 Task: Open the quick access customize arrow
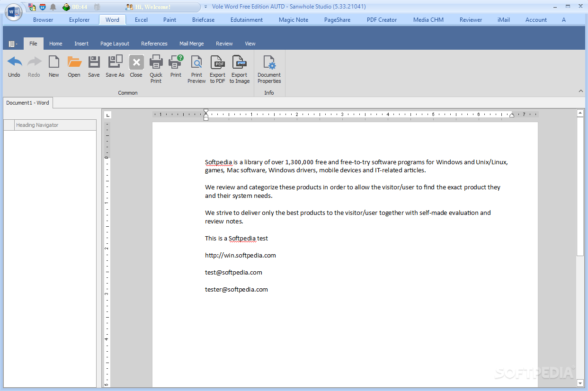(205, 7)
